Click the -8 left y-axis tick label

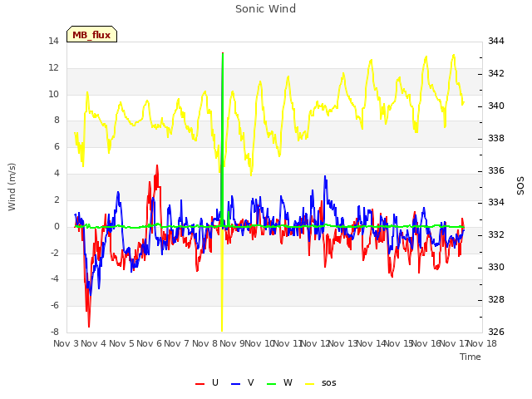(x=55, y=332)
